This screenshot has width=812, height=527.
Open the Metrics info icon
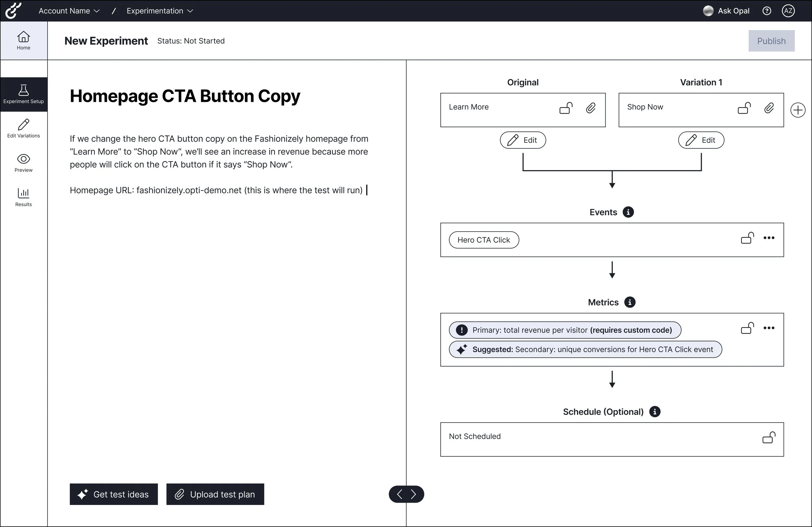(x=629, y=302)
